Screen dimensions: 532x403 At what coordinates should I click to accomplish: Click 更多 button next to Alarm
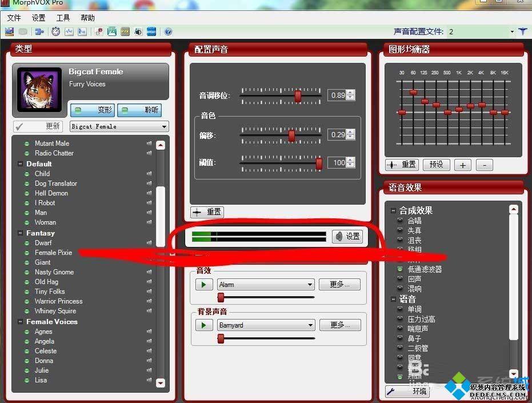[x=339, y=284]
